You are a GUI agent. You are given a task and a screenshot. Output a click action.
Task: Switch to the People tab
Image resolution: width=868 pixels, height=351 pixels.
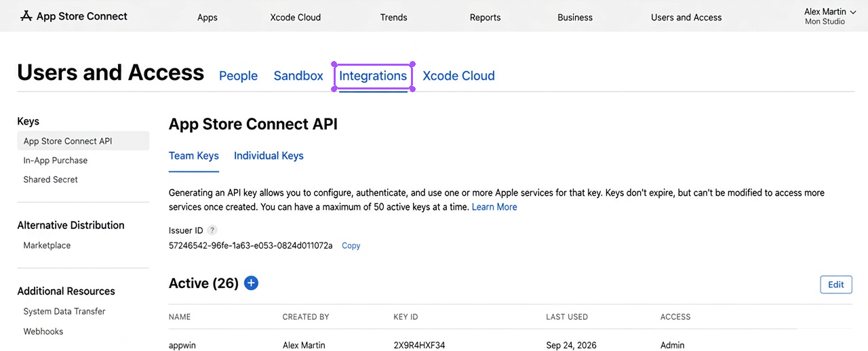click(x=238, y=76)
